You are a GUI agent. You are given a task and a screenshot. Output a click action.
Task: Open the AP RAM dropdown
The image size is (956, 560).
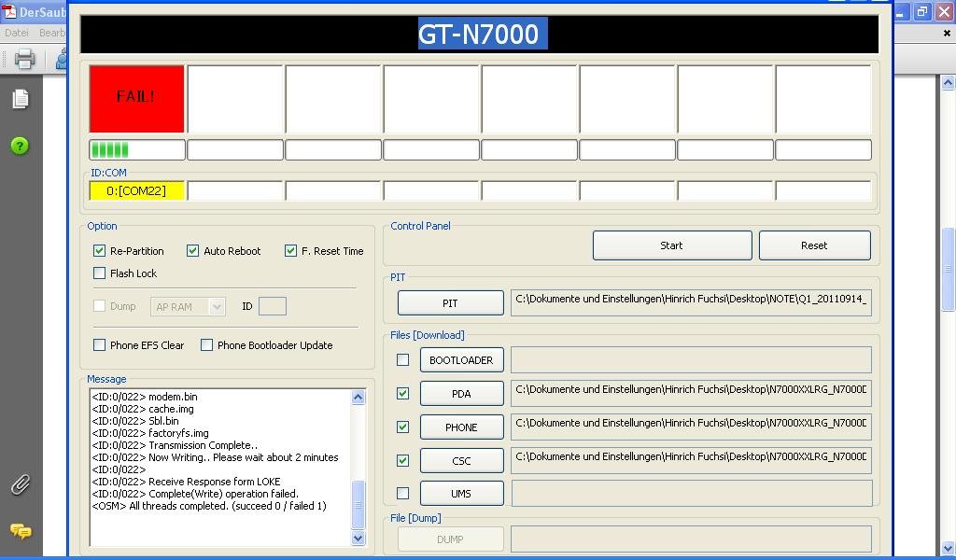pos(188,306)
